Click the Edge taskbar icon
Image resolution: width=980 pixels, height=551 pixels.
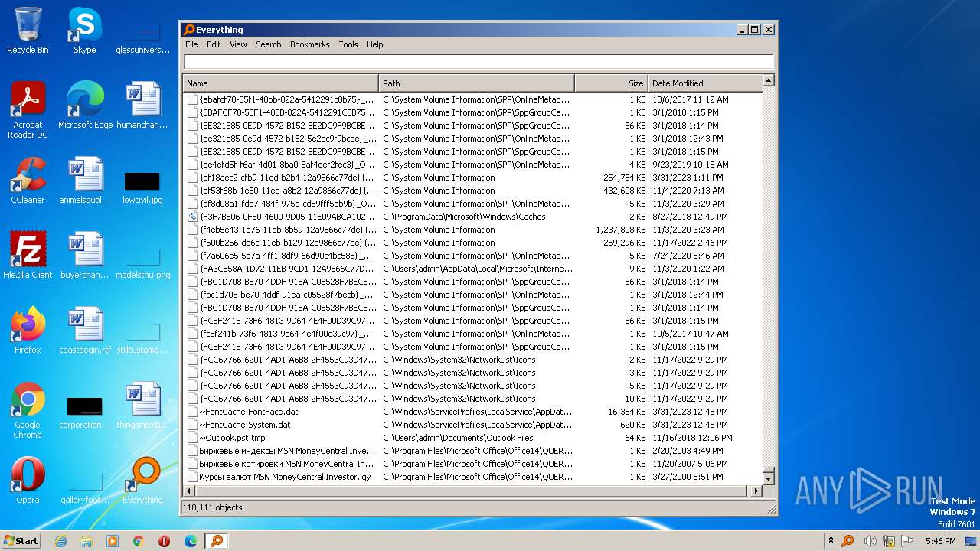(x=191, y=541)
